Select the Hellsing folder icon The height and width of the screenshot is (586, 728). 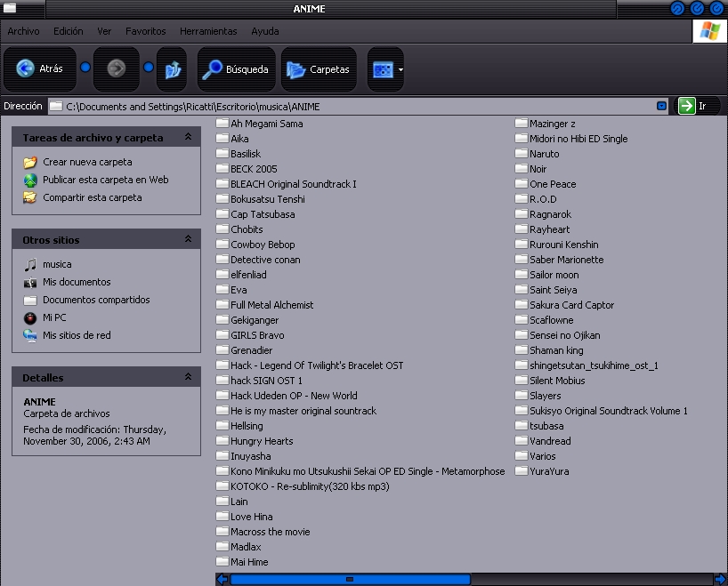[222, 425]
